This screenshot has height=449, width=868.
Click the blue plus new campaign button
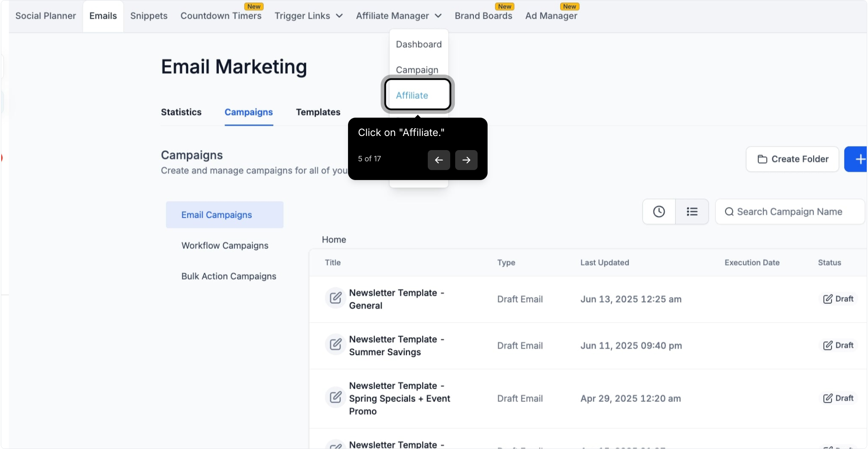point(856,159)
